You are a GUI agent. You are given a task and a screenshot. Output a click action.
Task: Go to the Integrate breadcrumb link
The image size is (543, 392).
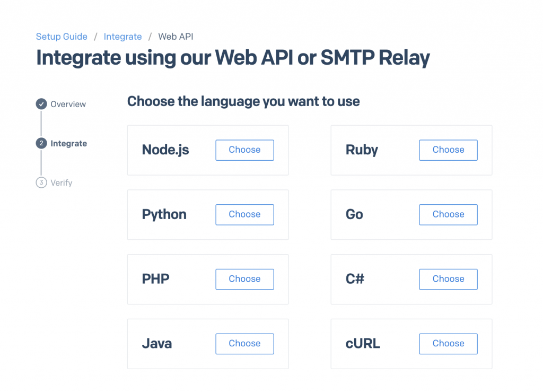122,37
